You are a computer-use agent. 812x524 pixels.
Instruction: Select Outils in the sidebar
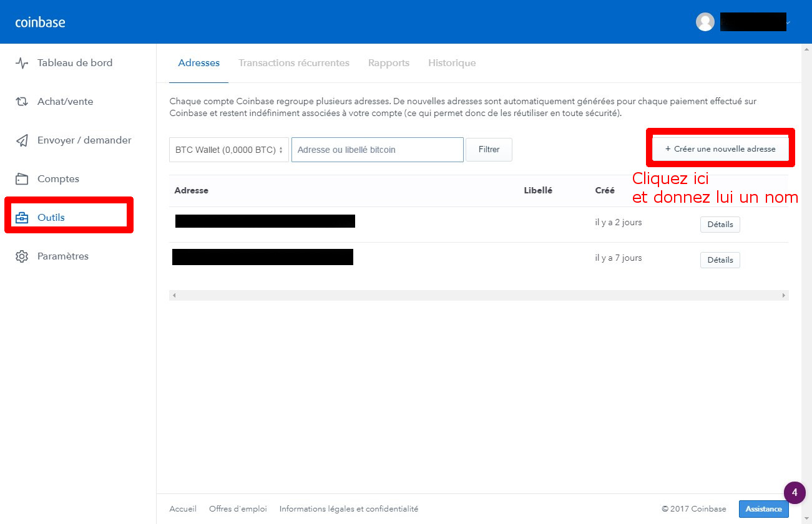pos(51,218)
